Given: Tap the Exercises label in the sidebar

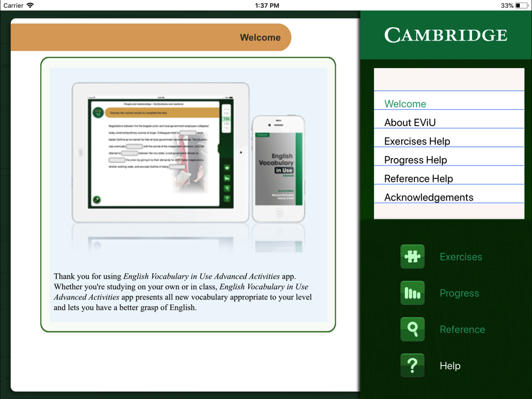Looking at the screenshot, I should (461, 257).
